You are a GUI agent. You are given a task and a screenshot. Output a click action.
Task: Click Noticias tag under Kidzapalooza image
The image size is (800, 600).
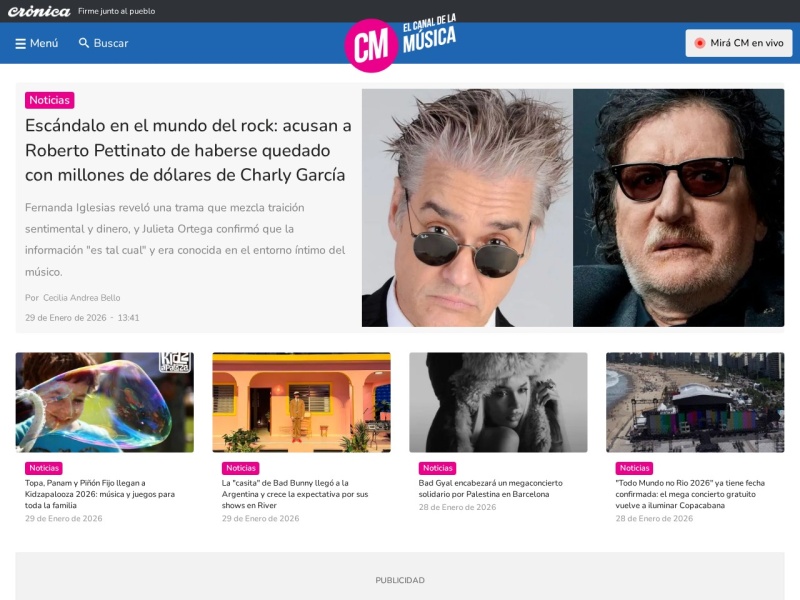[x=44, y=468]
